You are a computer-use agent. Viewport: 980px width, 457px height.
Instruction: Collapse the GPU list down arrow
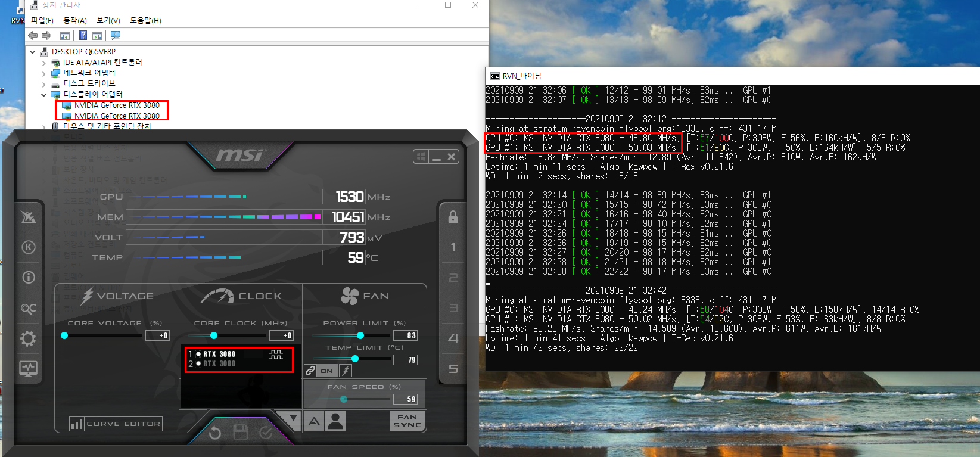pyautogui.click(x=292, y=419)
